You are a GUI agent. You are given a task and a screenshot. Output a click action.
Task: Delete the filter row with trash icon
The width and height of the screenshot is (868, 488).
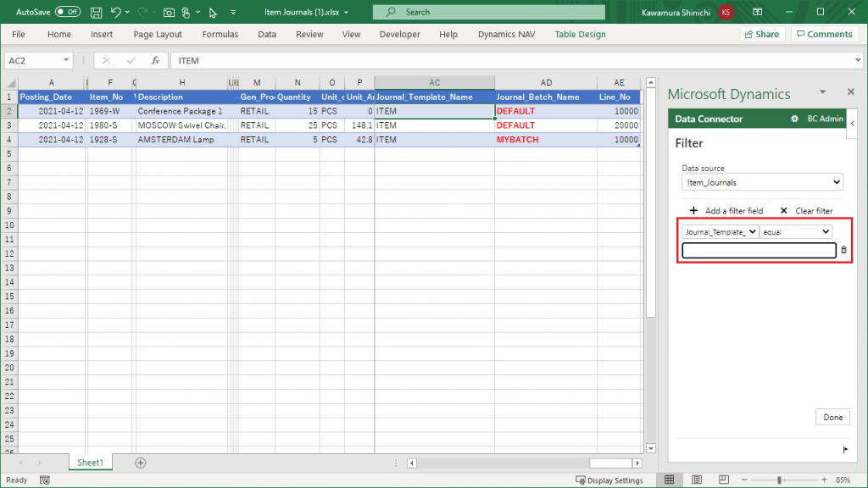[843, 250]
